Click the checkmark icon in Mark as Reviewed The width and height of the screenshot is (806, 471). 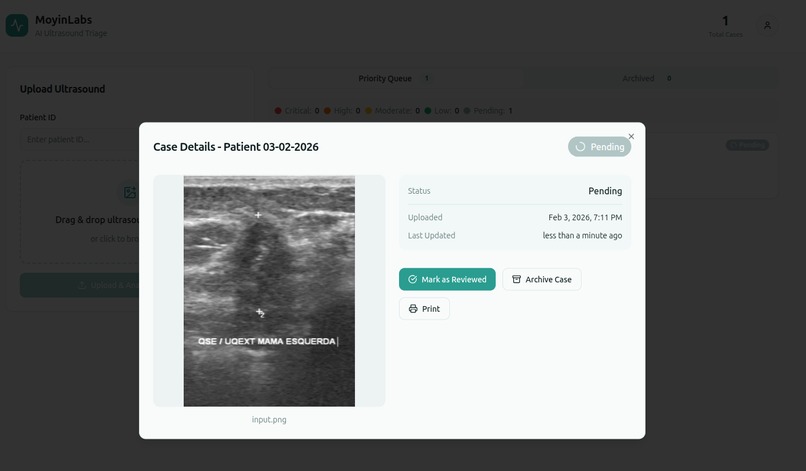[x=412, y=279]
